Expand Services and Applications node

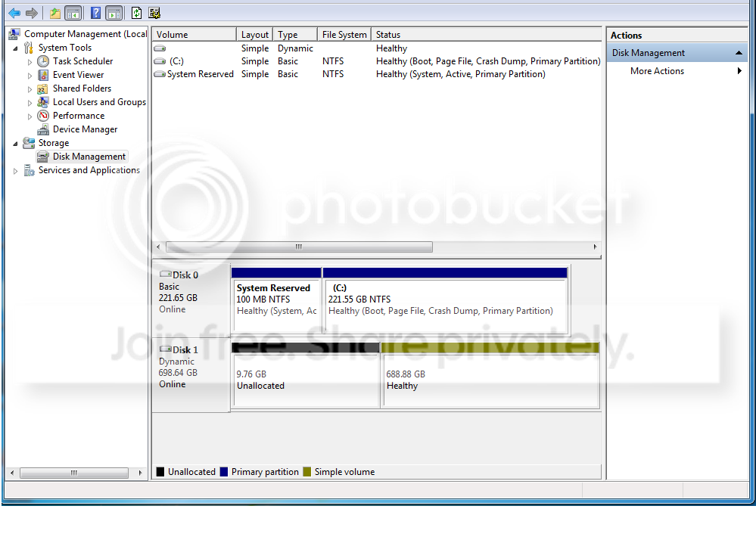coord(15,170)
